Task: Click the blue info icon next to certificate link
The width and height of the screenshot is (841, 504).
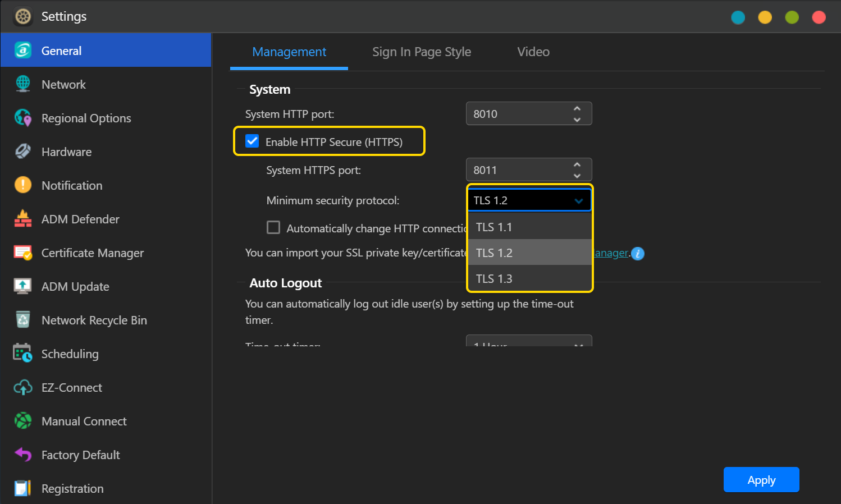Action: point(638,254)
